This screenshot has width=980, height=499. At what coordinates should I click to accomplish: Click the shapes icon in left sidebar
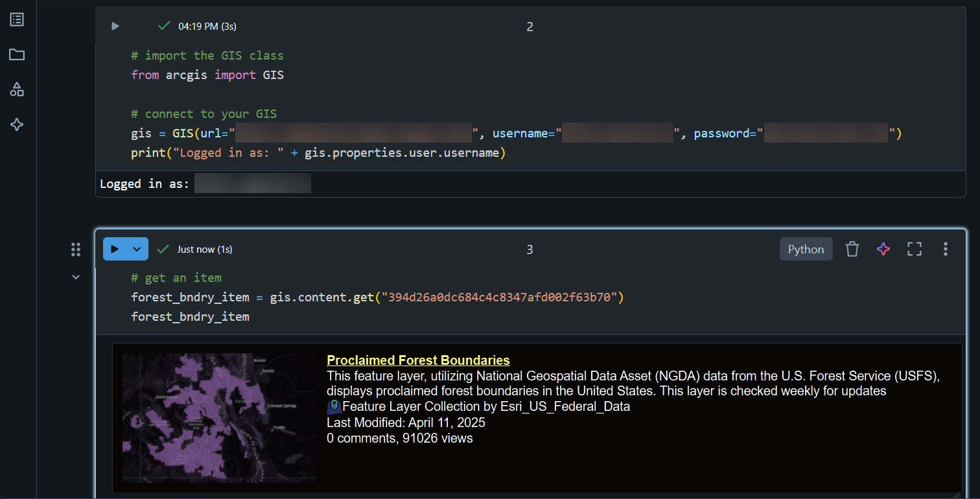click(17, 89)
